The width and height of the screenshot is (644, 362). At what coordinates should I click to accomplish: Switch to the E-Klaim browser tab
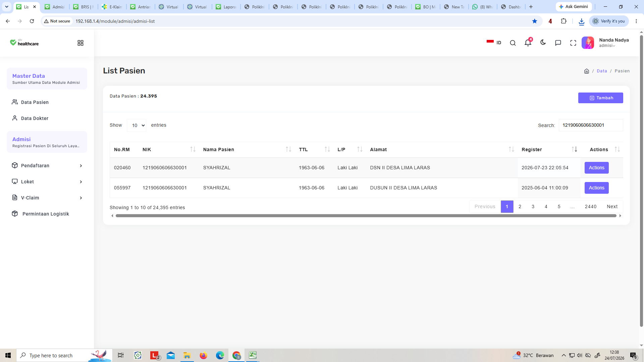(112, 7)
